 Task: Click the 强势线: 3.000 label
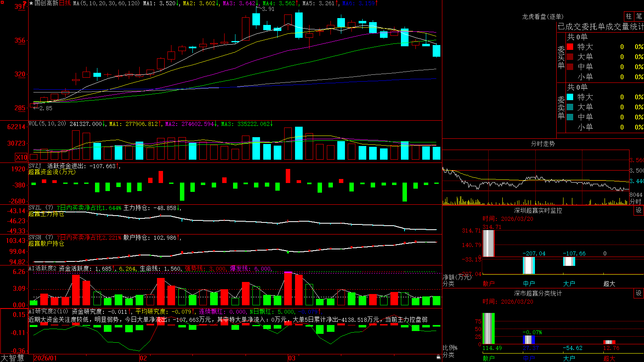click(205, 268)
